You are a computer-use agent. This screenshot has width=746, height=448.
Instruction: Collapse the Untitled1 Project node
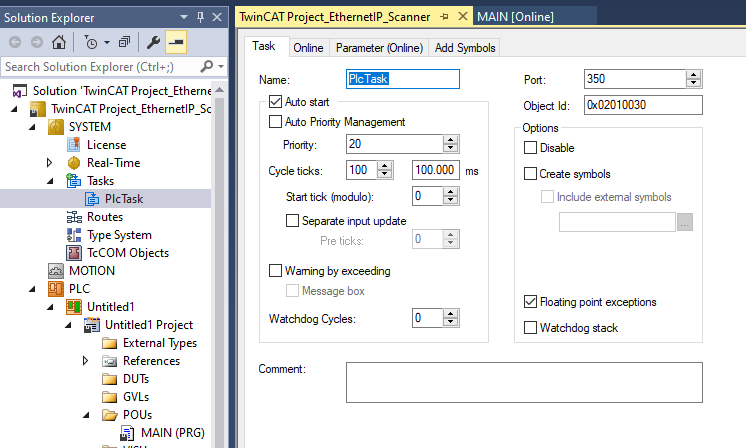pos(68,325)
